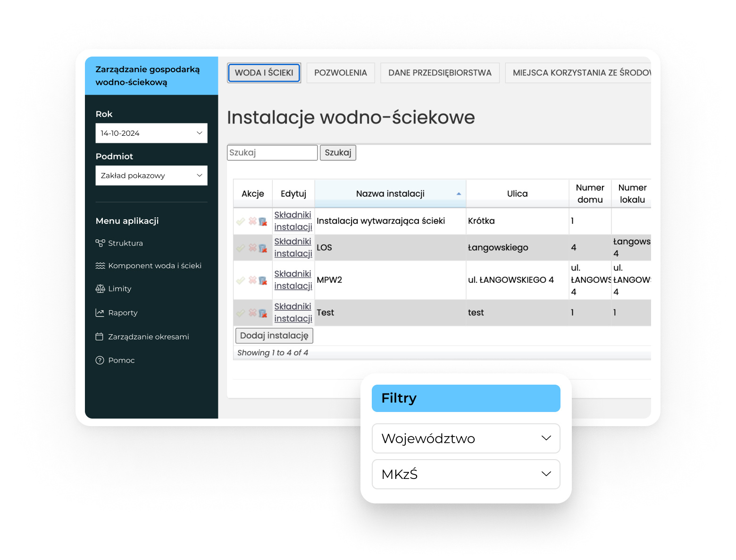This screenshot has width=736, height=560.
Task: Switch to the POZWOLENIA tab
Action: [340, 73]
